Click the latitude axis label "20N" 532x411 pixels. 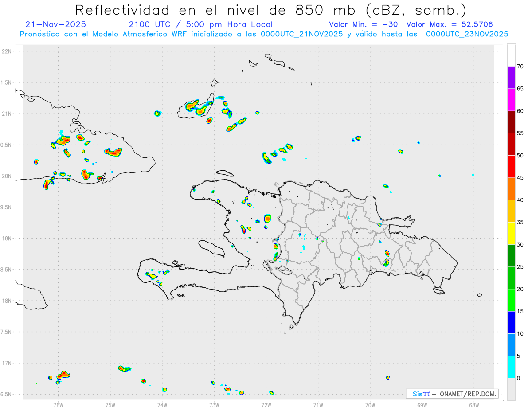click(8, 176)
